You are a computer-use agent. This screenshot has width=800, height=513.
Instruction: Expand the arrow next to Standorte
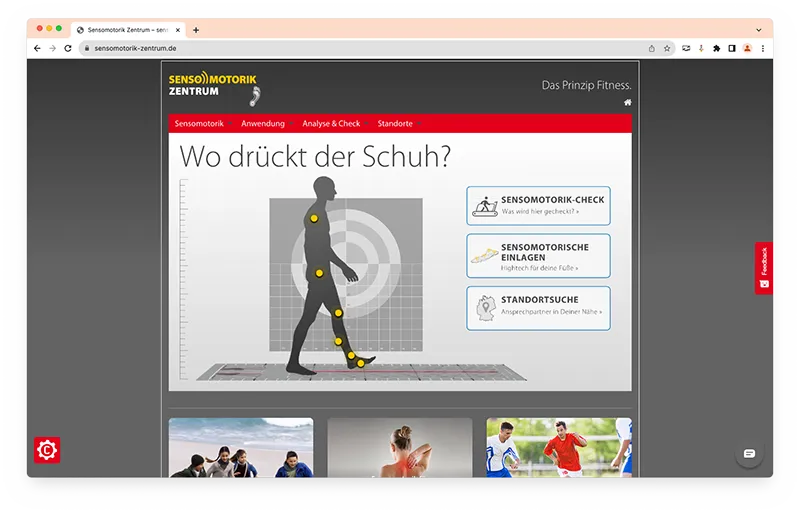click(x=419, y=124)
